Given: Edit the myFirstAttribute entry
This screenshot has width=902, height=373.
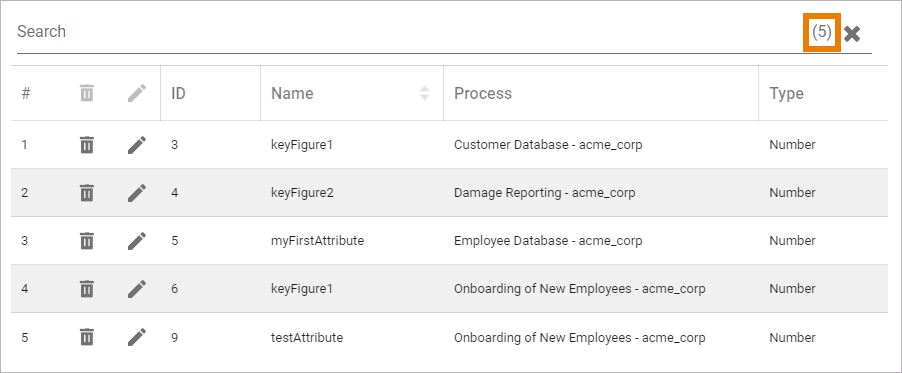Looking at the screenshot, I should (137, 241).
